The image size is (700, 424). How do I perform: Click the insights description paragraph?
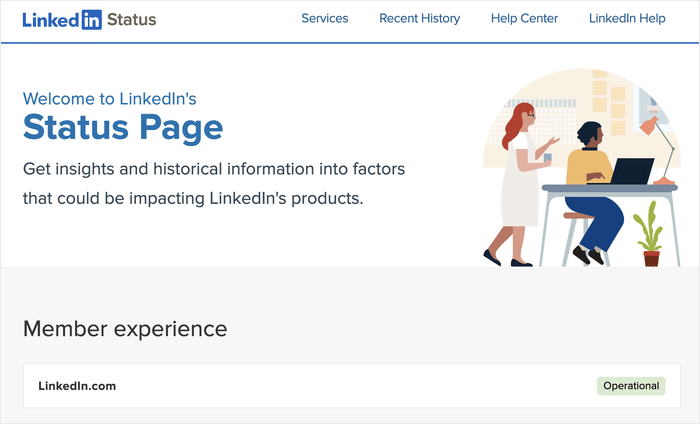tap(214, 183)
